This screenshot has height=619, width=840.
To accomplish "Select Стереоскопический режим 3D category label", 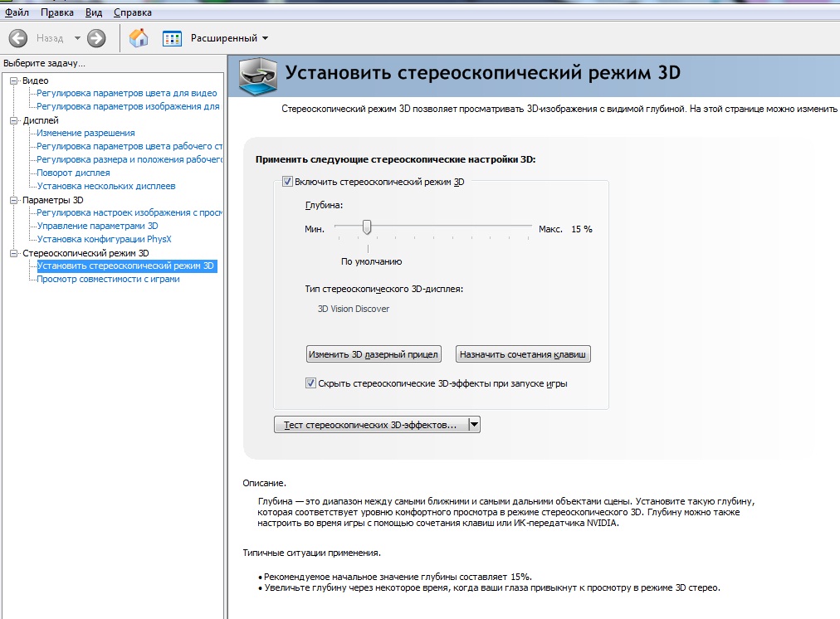I will coord(85,253).
